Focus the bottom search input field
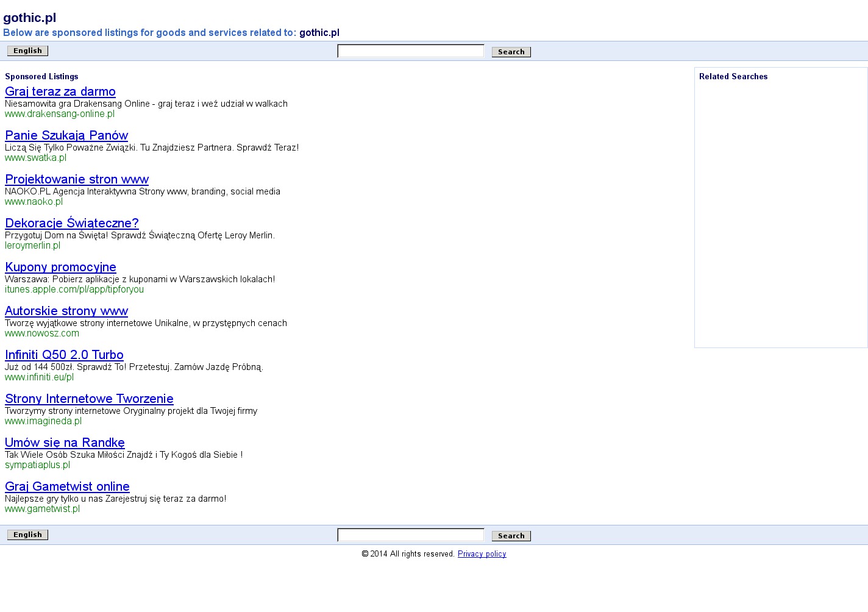Viewport: 868px width, 612px height. [410, 535]
